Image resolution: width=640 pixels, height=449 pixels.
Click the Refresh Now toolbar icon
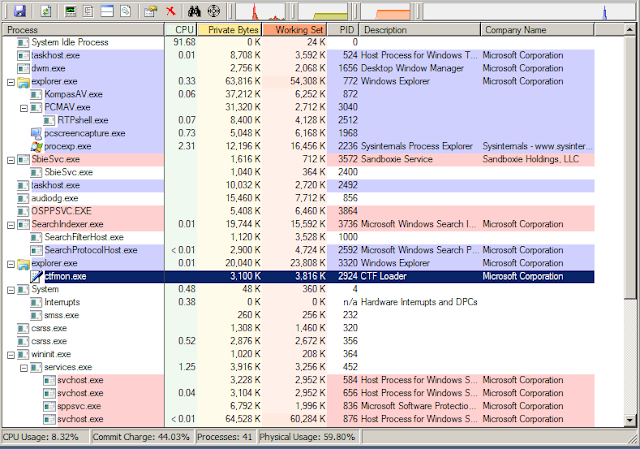pos(46,11)
